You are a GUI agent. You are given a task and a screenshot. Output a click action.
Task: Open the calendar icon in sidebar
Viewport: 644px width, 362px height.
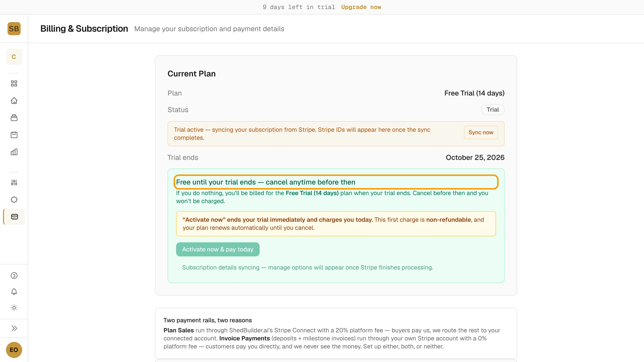[x=14, y=135]
